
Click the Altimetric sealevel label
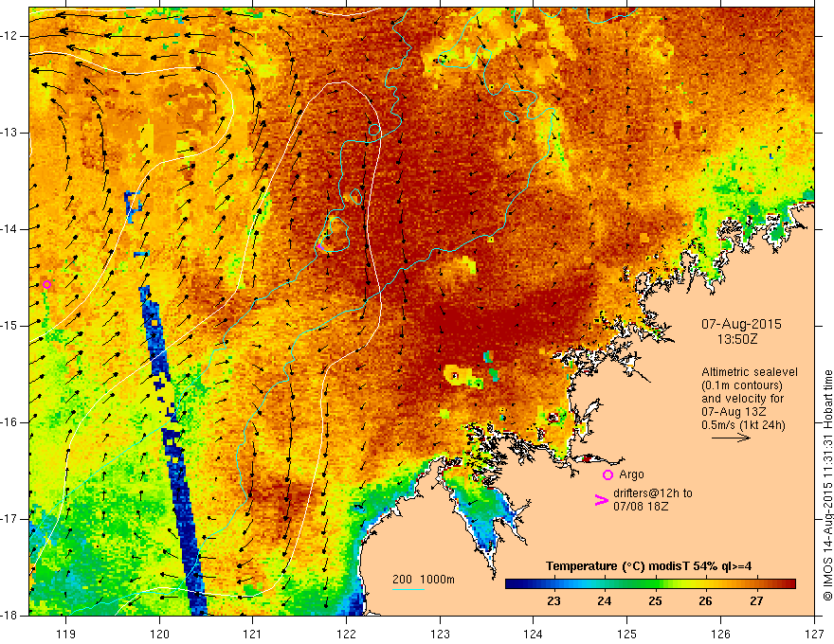[750, 372]
